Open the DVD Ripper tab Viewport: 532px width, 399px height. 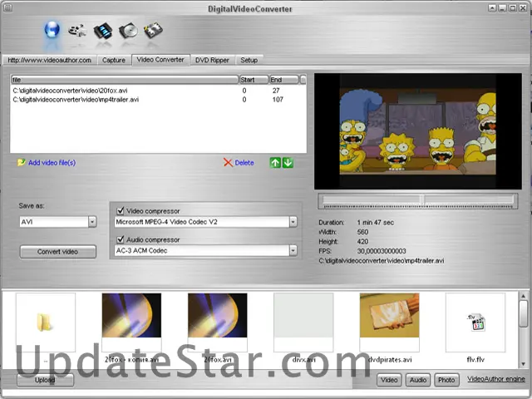(212, 60)
